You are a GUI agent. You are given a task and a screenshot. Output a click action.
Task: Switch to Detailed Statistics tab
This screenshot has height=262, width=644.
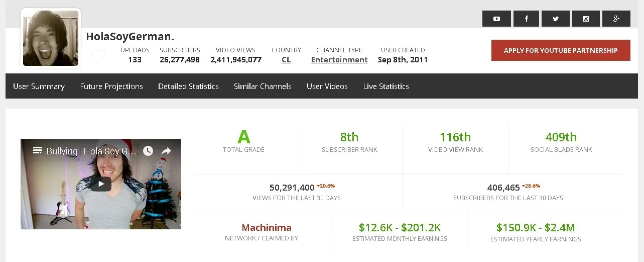click(188, 86)
